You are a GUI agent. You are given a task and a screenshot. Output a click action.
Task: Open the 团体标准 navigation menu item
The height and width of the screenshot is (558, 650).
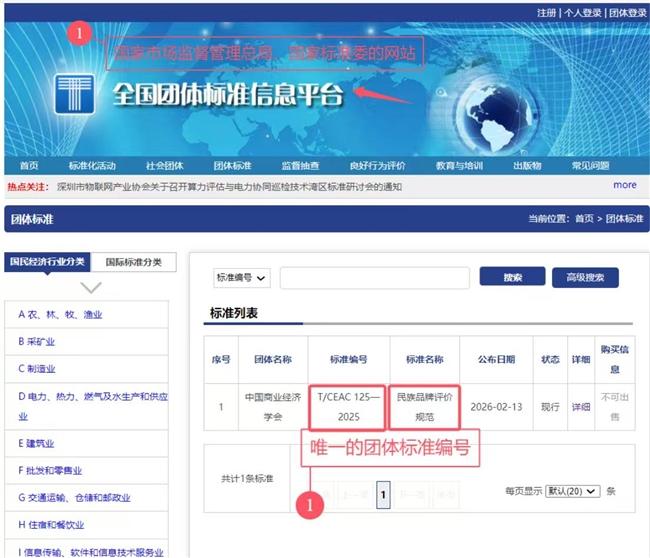[x=232, y=165]
